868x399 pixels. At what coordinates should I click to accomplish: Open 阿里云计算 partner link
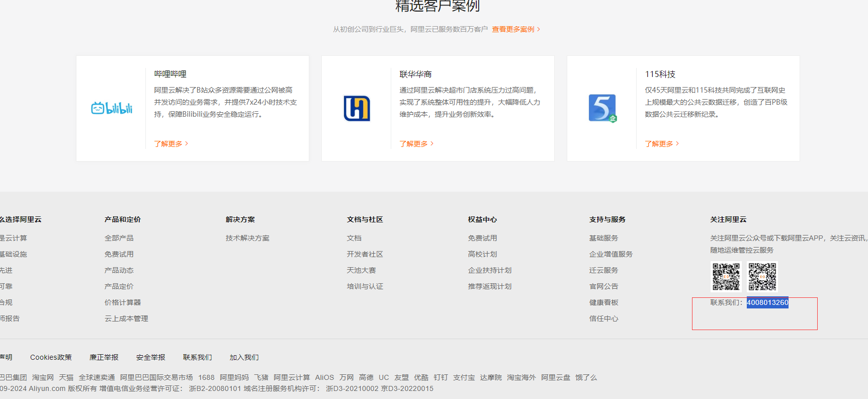point(292,377)
